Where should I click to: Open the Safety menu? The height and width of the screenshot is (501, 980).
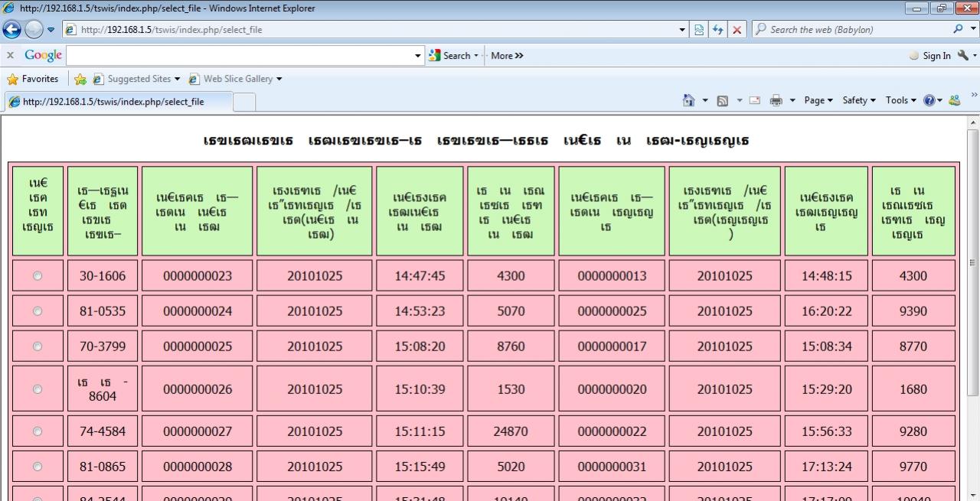click(858, 100)
